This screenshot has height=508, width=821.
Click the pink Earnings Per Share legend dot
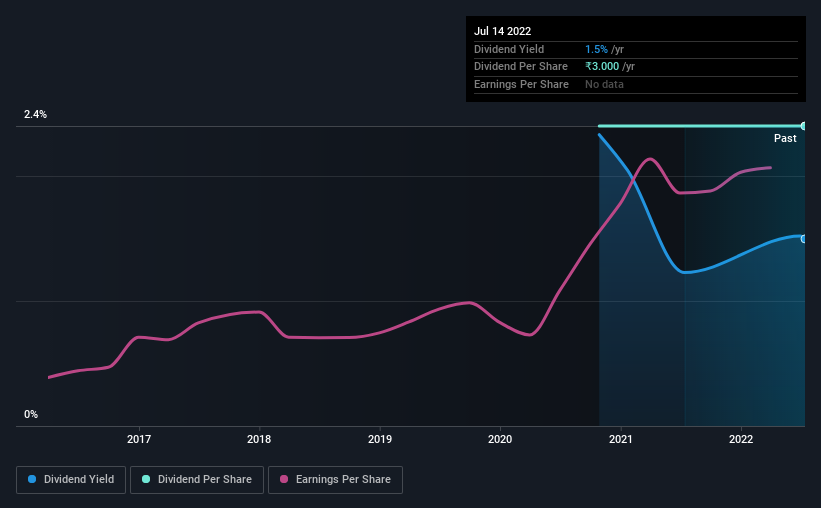tap(284, 479)
